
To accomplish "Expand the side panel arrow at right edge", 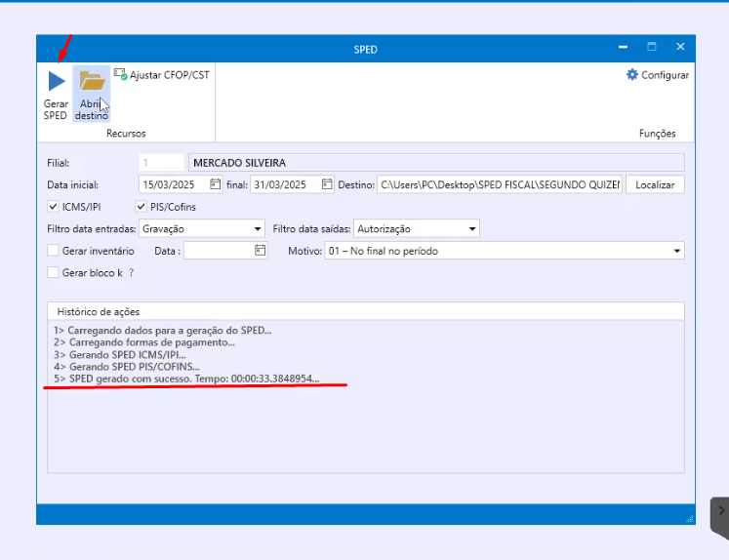I will [x=721, y=510].
